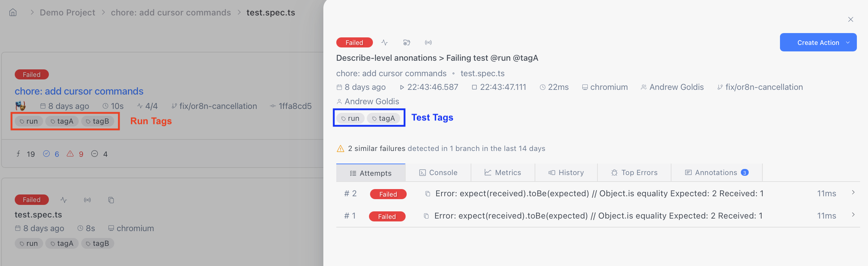
Task: Open the Metrics tab
Action: point(503,173)
